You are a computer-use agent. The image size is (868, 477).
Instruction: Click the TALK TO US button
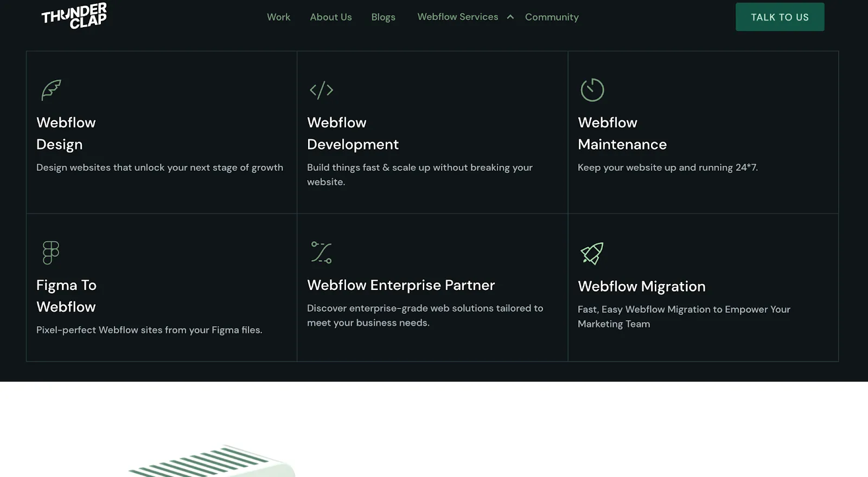pyautogui.click(x=780, y=17)
